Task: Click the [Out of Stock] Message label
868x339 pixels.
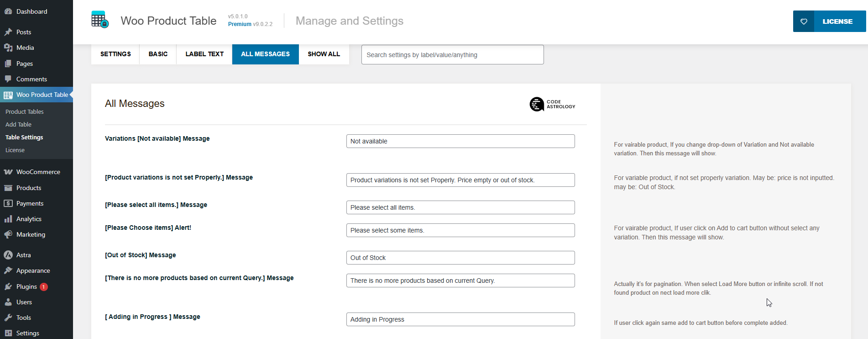Action: 141,255
